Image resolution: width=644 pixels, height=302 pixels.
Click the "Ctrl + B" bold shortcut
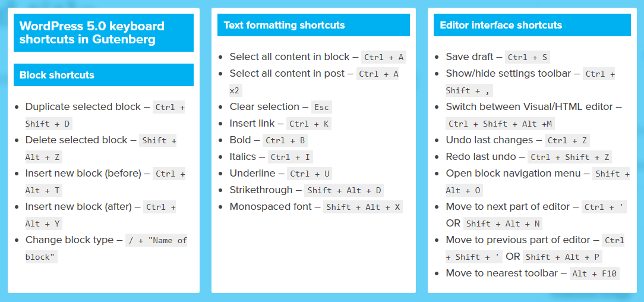pyautogui.click(x=285, y=140)
